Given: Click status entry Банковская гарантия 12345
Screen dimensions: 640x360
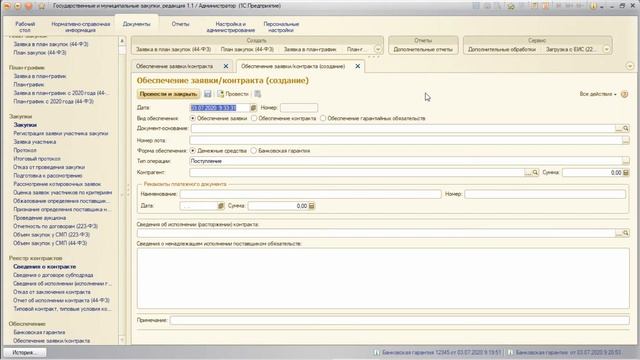Looking at the screenshot, I should tap(441, 352).
